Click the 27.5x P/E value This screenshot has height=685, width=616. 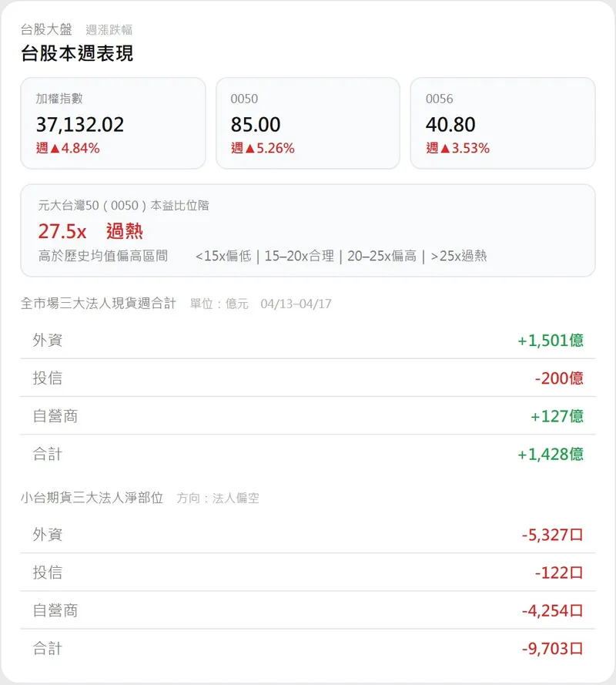pyautogui.click(x=62, y=231)
